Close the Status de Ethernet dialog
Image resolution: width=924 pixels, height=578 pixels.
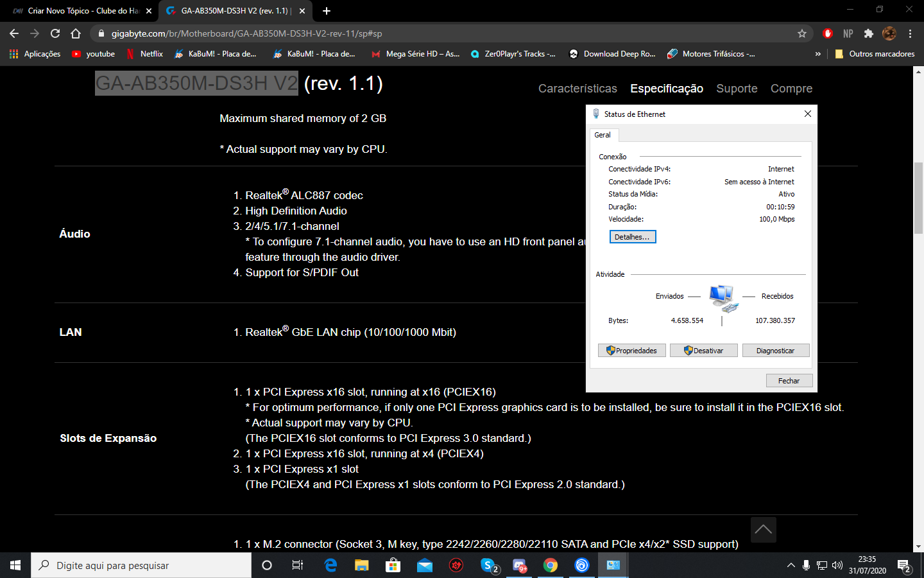tap(807, 114)
